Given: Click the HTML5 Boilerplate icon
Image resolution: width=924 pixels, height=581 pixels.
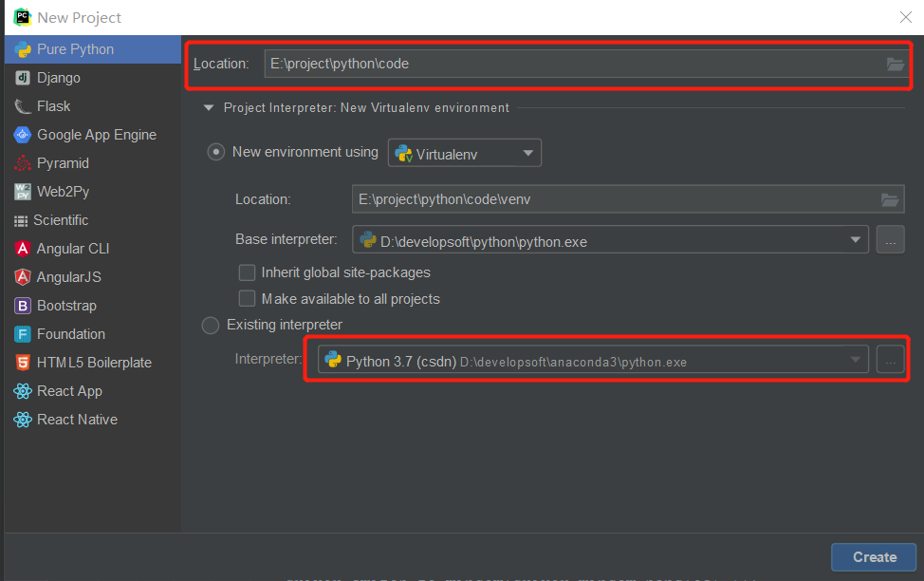Looking at the screenshot, I should 23,363.
